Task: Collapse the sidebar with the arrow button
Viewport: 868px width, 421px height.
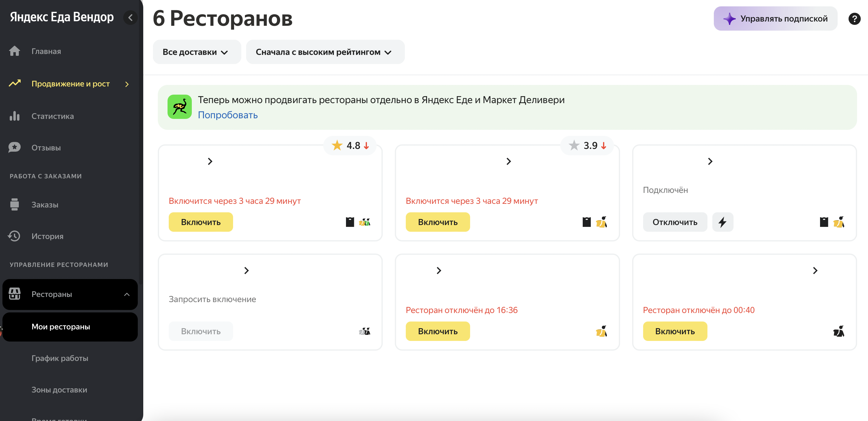Action: [131, 17]
